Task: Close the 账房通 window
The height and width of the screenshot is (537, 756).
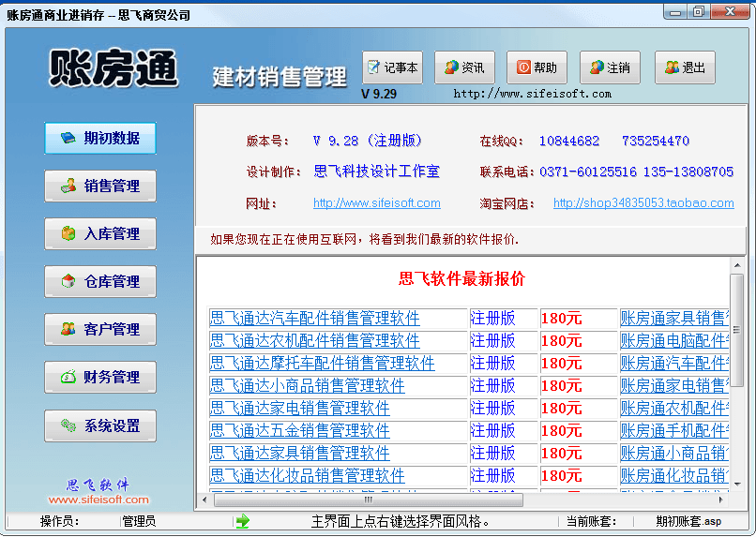Action: tap(730, 11)
